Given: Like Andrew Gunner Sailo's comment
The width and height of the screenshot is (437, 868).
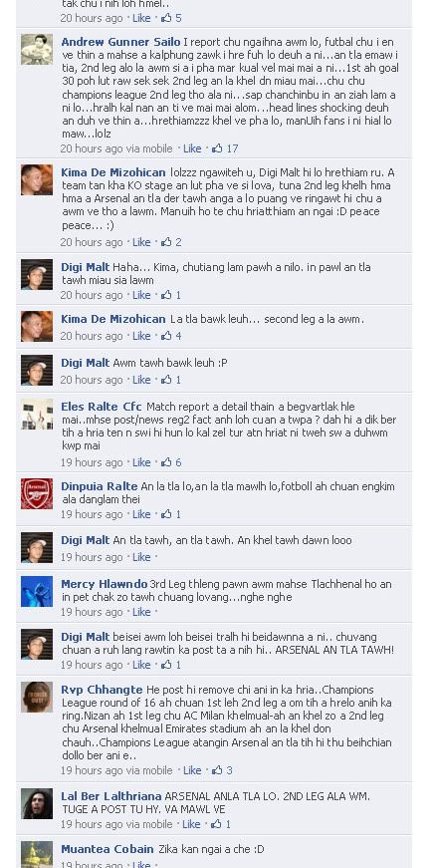Looking at the screenshot, I should pos(192,148).
